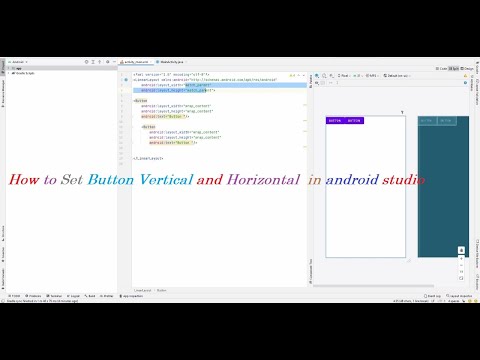The height and width of the screenshot is (360, 480).
Task: Click the yellow warning icon in design toolbar
Action: pyautogui.click(x=465, y=76)
